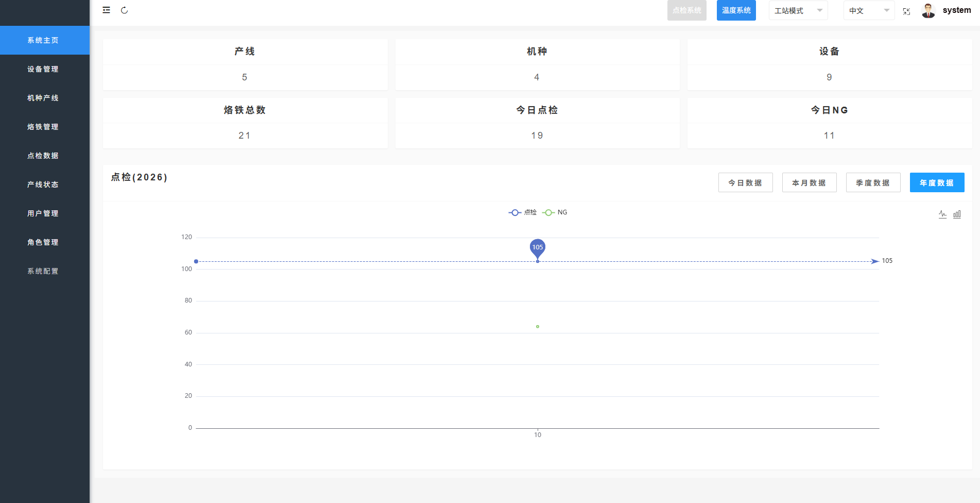Open 设备管理 in the sidebar

pos(45,69)
